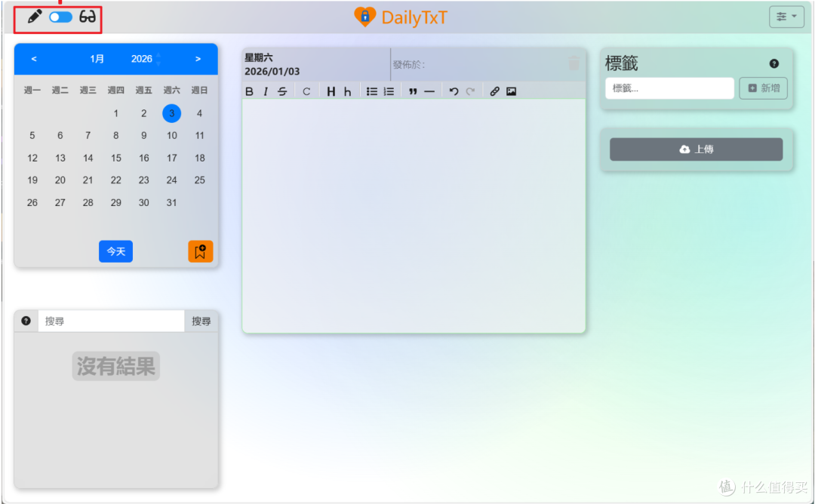This screenshot has width=815, height=504.
Task: Insert a block quote
Action: (x=413, y=91)
